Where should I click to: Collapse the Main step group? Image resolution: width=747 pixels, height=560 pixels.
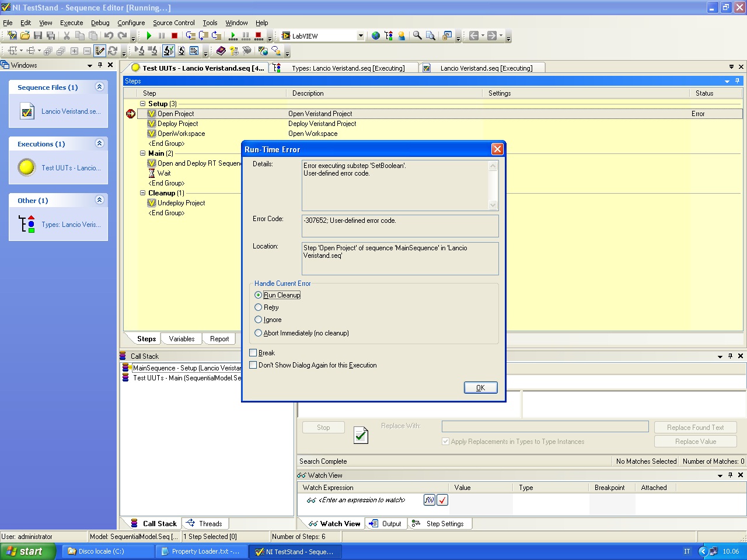click(x=142, y=153)
